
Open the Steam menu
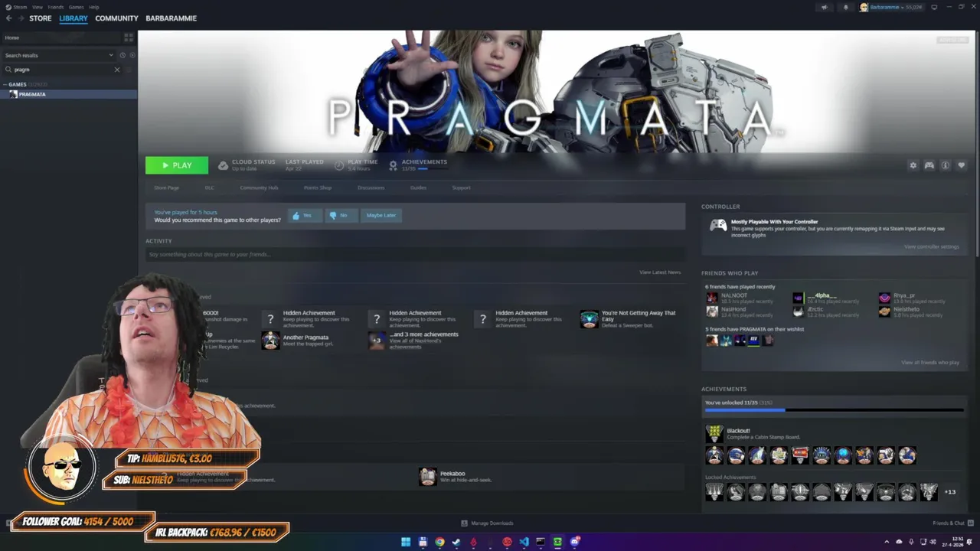point(20,7)
